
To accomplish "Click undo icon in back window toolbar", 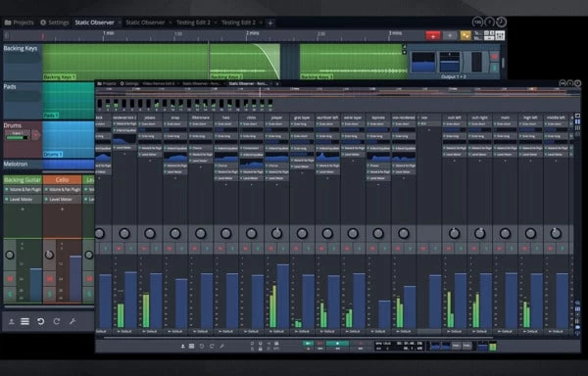I will 41,321.
